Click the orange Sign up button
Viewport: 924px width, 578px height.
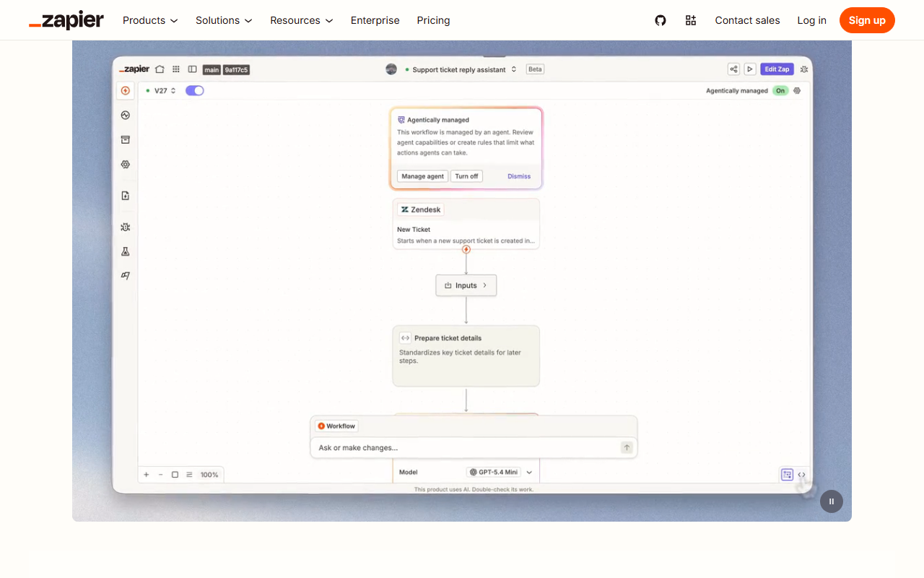coord(867,20)
